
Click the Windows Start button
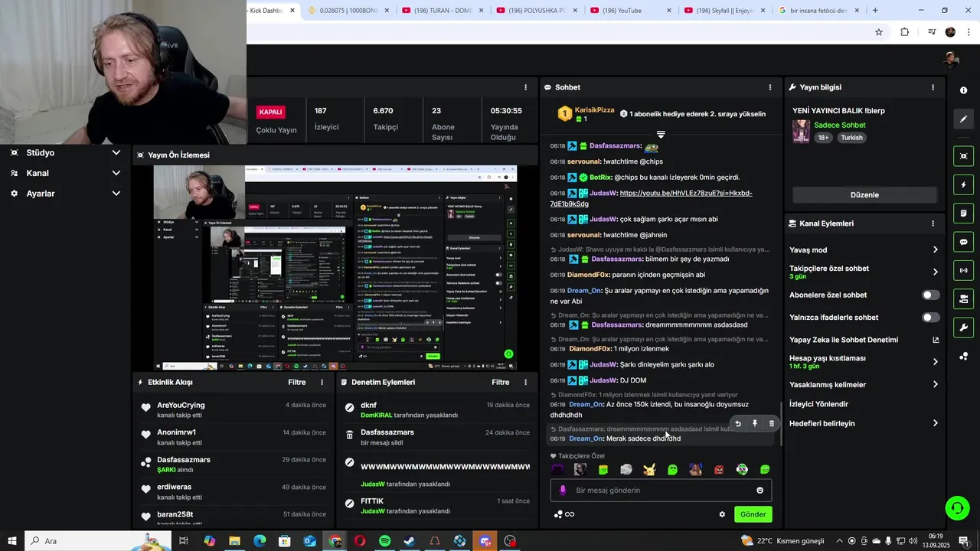point(12,541)
